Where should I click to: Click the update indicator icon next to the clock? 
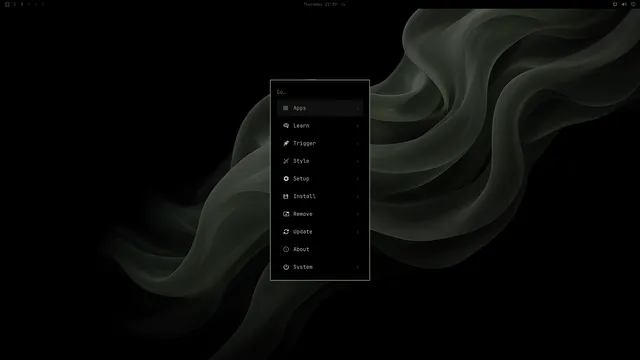tap(343, 4)
